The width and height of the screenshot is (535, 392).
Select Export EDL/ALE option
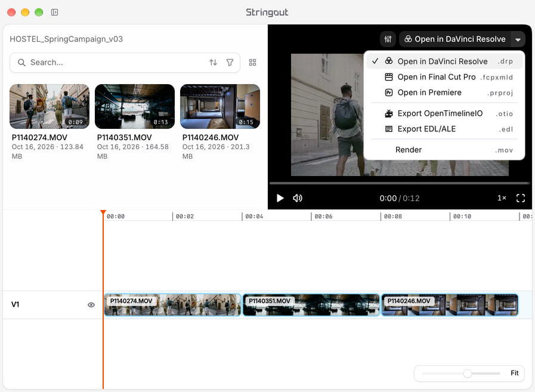[x=444, y=129]
